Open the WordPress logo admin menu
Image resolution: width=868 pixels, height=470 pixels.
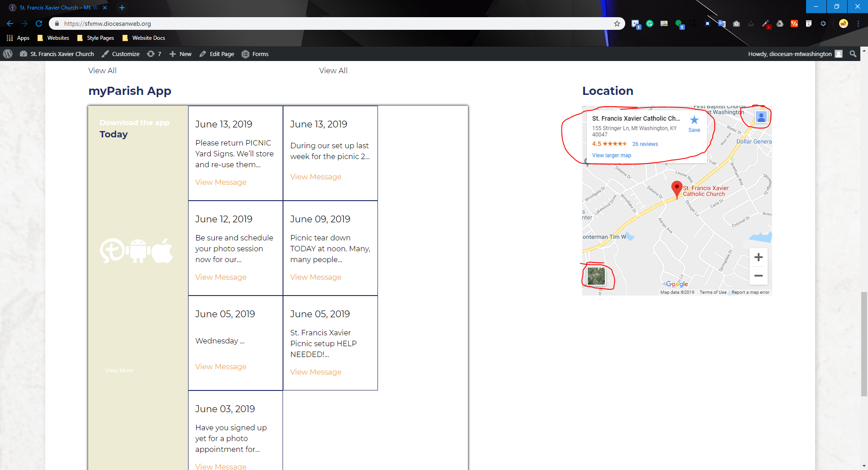coord(8,54)
